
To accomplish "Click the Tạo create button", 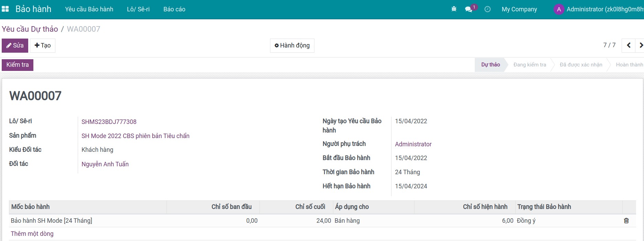I will tap(43, 45).
